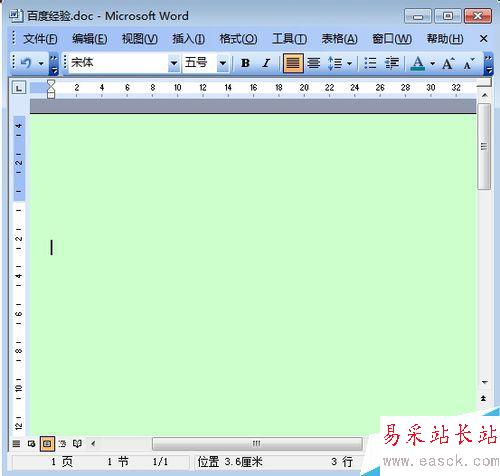
Task: Click the Word document icon in title bar
Action: click(x=16, y=15)
